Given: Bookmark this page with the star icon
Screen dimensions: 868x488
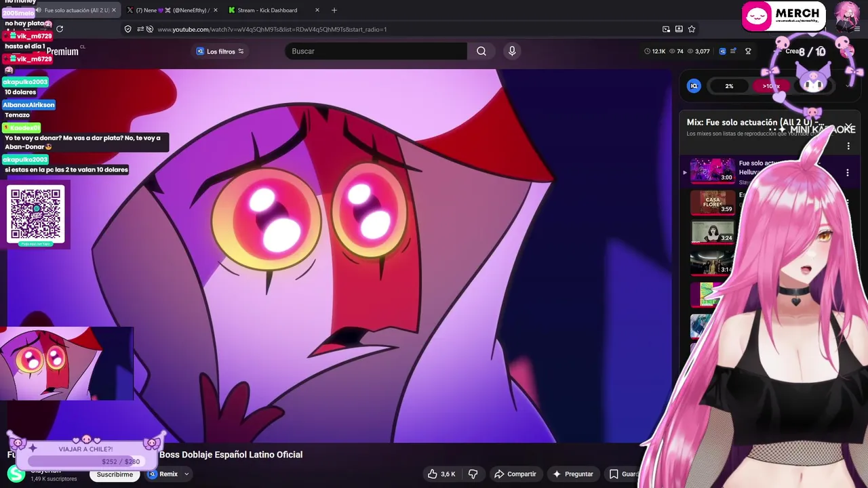Looking at the screenshot, I should [x=692, y=29].
